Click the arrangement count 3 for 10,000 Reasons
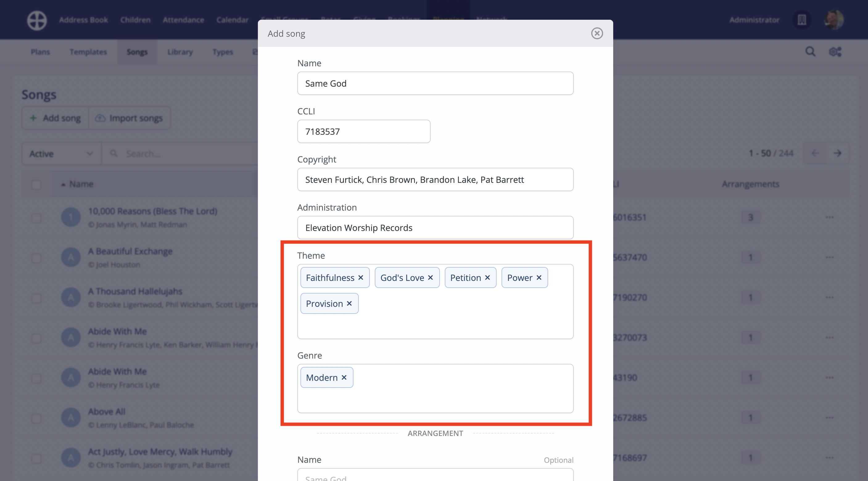The width and height of the screenshot is (868, 481). tap(750, 217)
